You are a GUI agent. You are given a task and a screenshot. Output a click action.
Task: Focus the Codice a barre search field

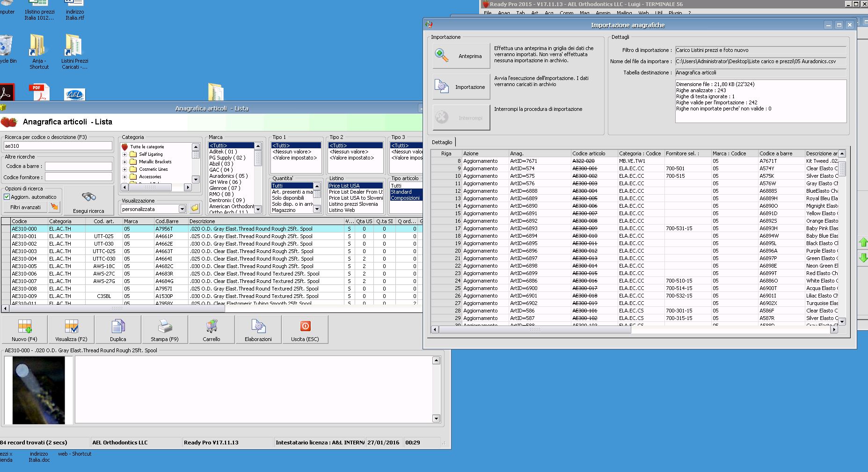coord(79,166)
